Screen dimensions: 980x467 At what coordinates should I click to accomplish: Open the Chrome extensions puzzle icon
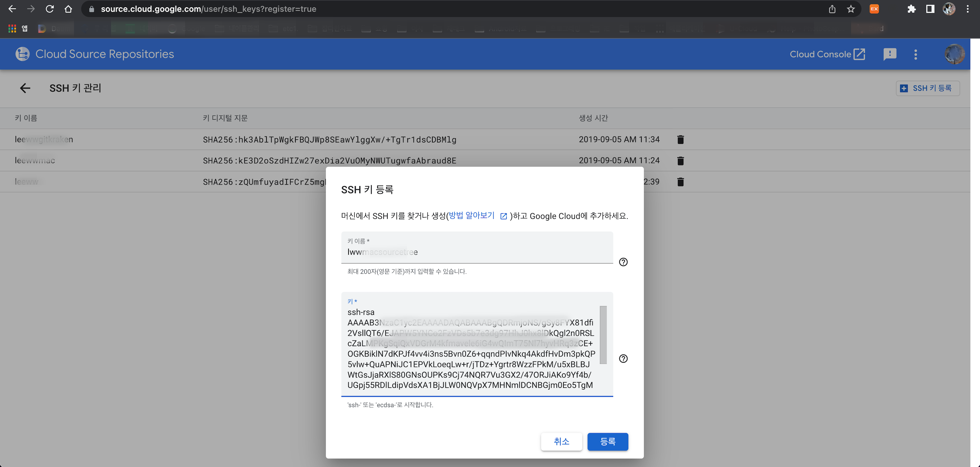click(911, 9)
